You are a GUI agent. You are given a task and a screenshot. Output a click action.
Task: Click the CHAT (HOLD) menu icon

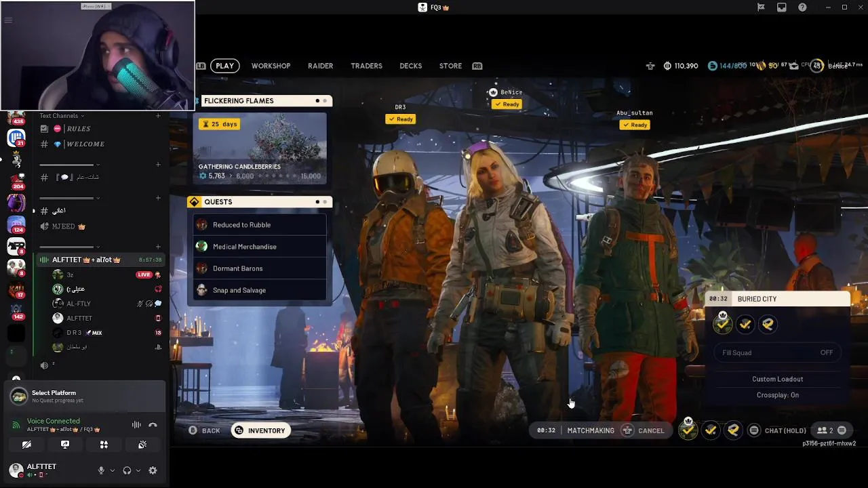754,430
